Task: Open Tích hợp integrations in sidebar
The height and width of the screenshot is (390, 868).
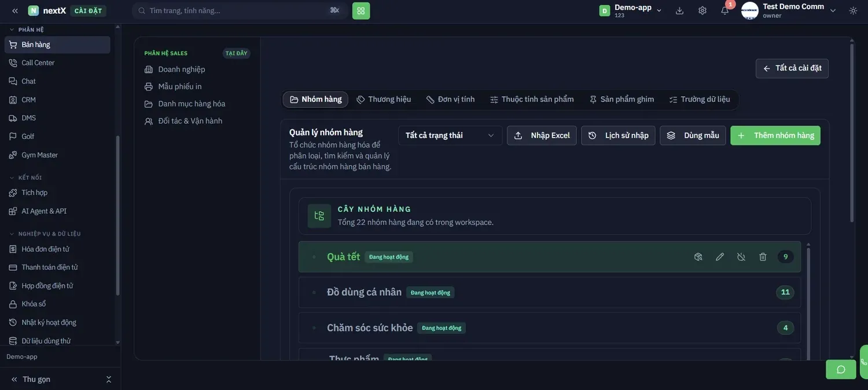Action: [57, 193]
